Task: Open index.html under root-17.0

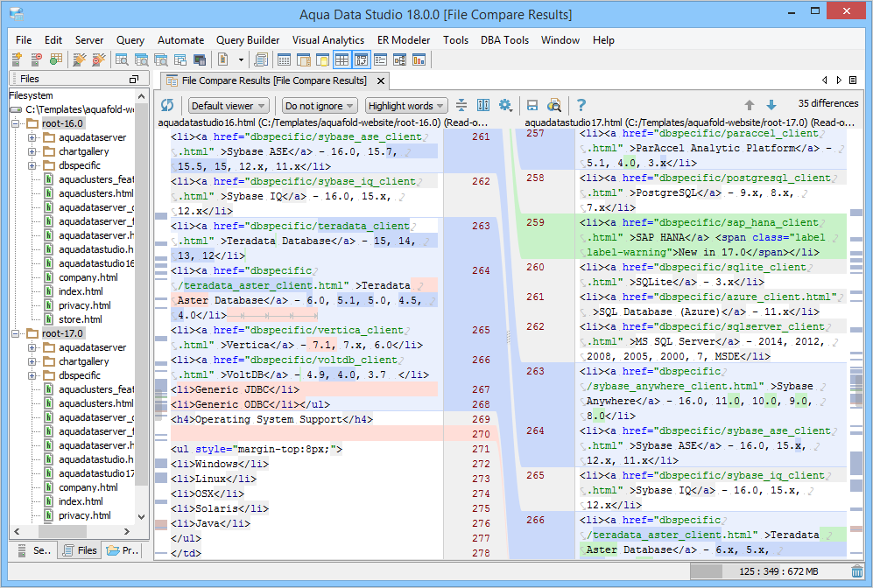Action: (x=81, y=501)
